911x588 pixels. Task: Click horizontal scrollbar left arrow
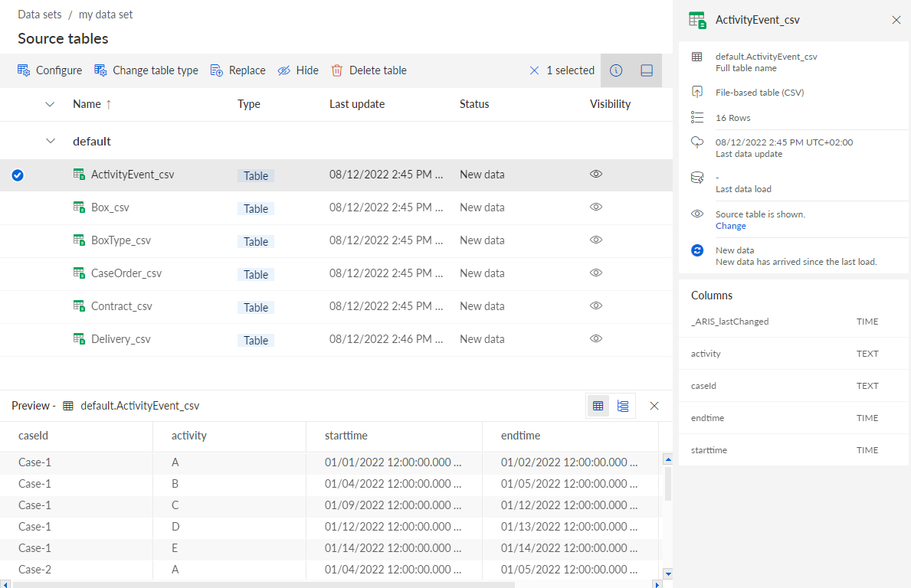click(x=5, y=584)
